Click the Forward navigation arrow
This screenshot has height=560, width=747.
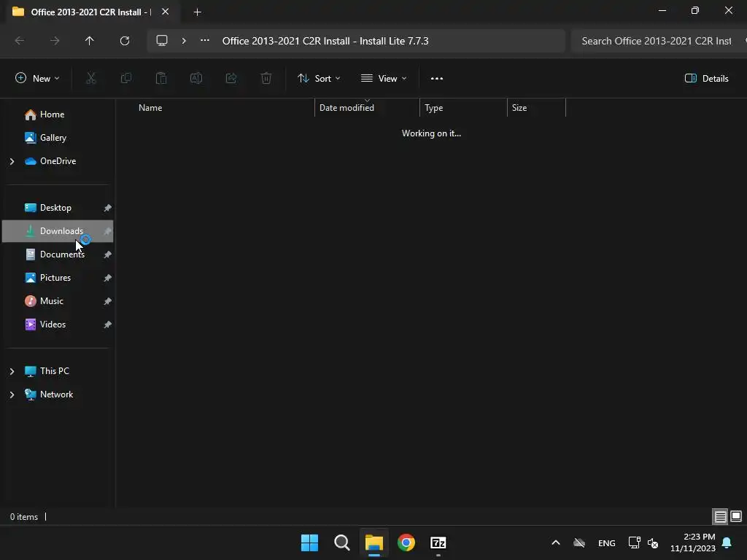point(55,41)
